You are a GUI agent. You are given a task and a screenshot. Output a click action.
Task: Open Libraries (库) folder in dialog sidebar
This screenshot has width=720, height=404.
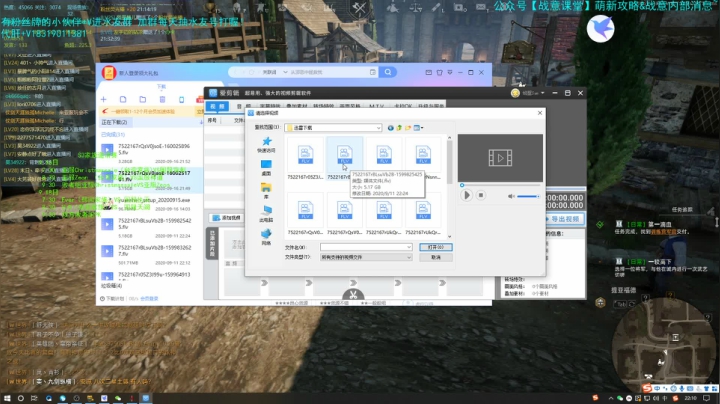[266, 191]
